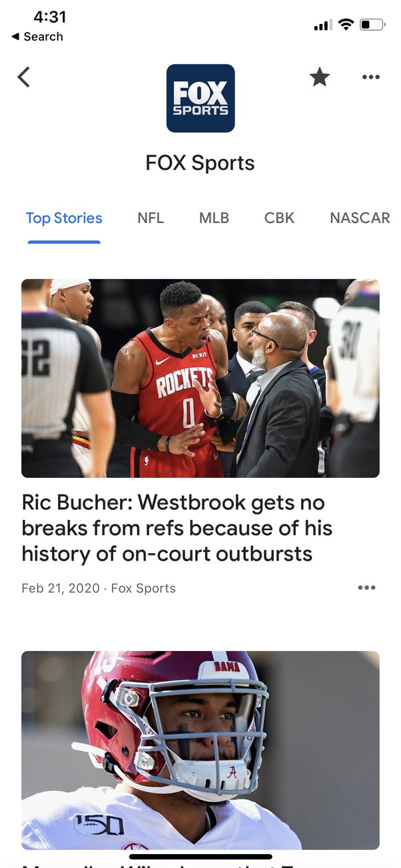Tap the Alabama football player image
Viewport: 401px width, 868px height.
point(200,750)
